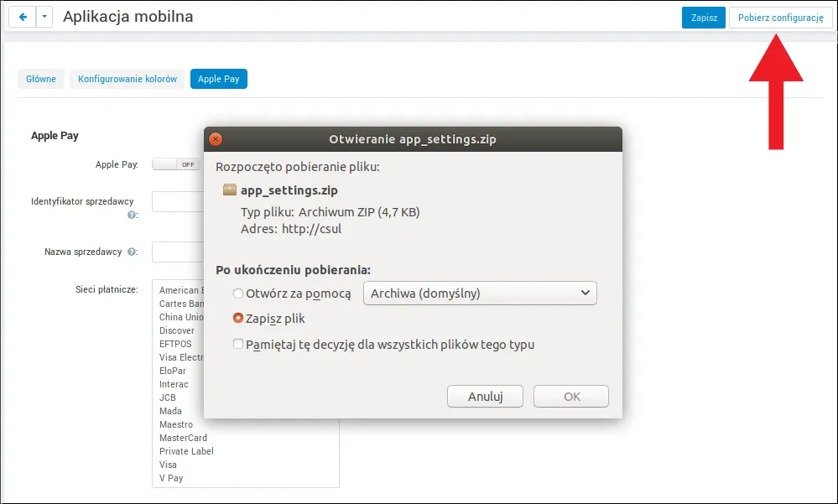Select EloPar in payment networks list
Screen dimensions: 838x504
tap(173, 371)
